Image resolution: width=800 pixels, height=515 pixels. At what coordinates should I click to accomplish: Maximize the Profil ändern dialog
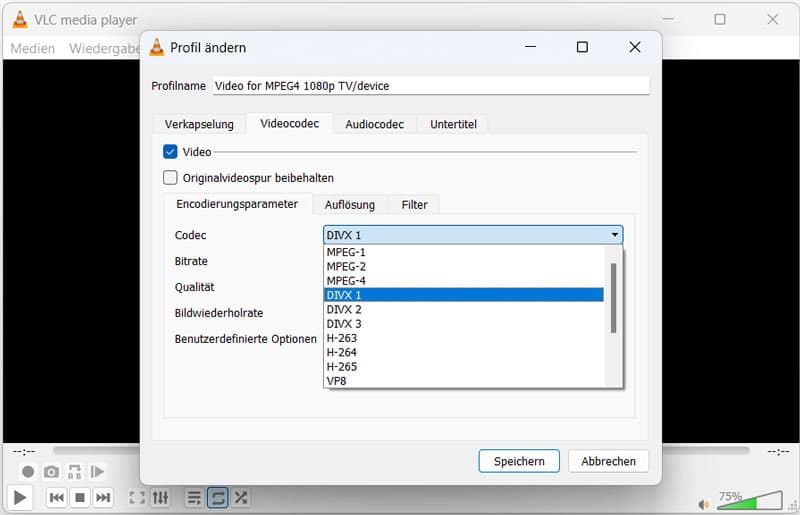[582, 47]
